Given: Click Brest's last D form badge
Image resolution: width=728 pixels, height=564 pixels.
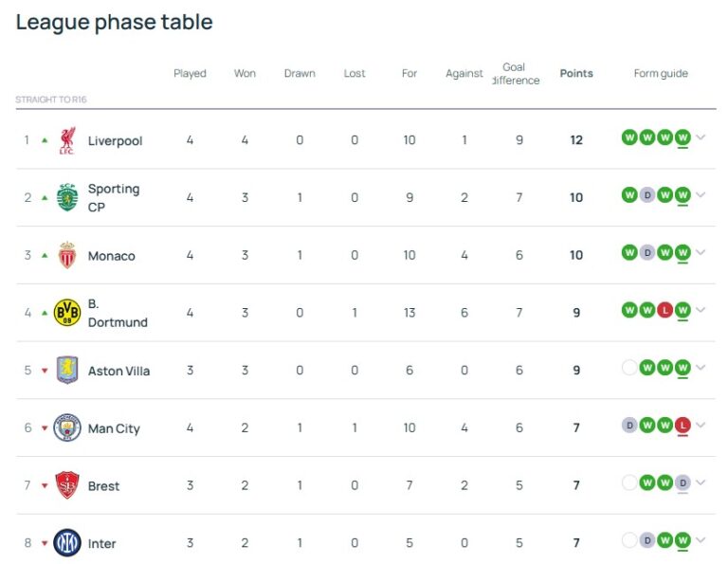Looking at the screenshot, I should tap(682, 483).
